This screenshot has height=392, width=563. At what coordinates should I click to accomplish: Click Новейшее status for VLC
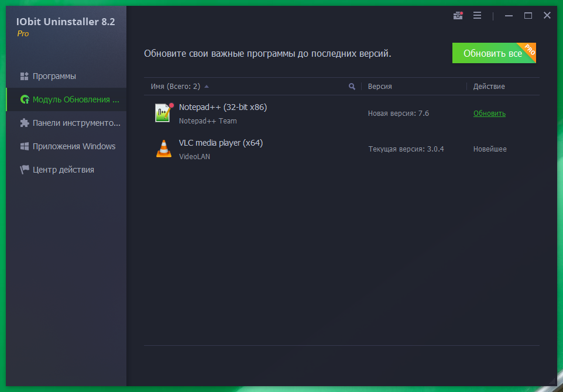(490, 149)
